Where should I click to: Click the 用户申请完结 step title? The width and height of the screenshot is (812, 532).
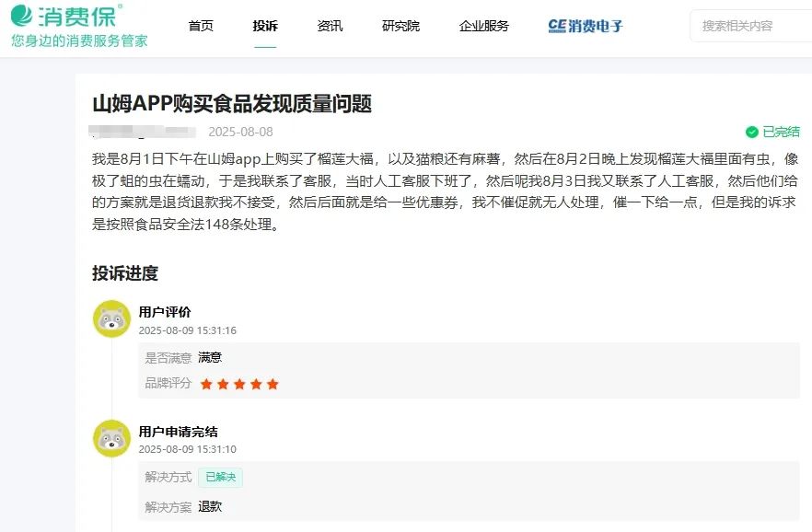click(x=179, y=432)
